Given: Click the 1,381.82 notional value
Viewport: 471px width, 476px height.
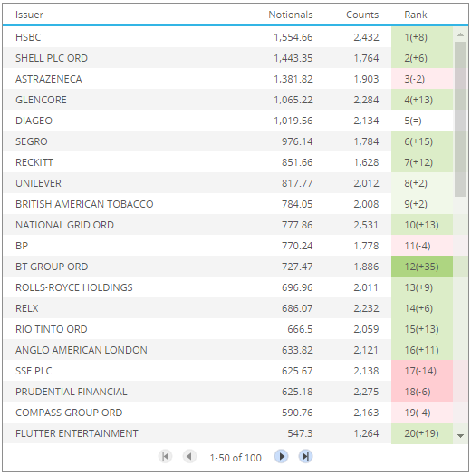Looking at the screenshot, I should tap(293, 79).
